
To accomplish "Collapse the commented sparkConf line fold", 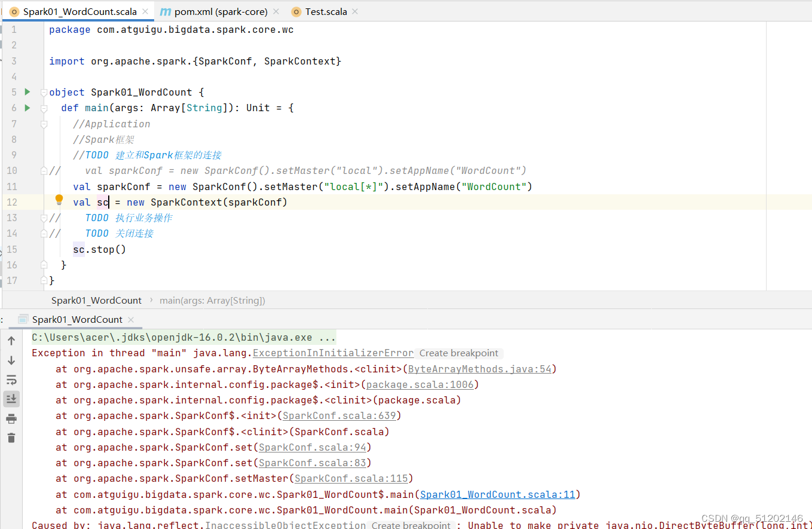I will coord(43,170).
